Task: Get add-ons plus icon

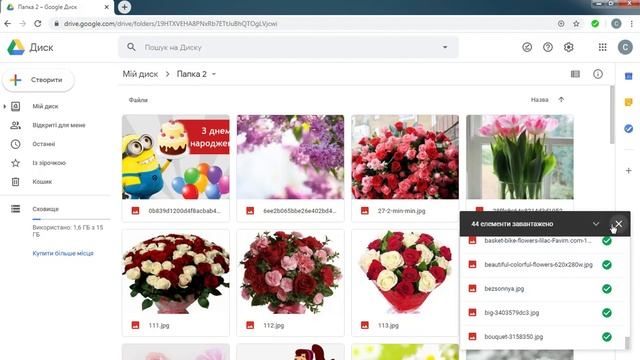Action: click(629, 171)
